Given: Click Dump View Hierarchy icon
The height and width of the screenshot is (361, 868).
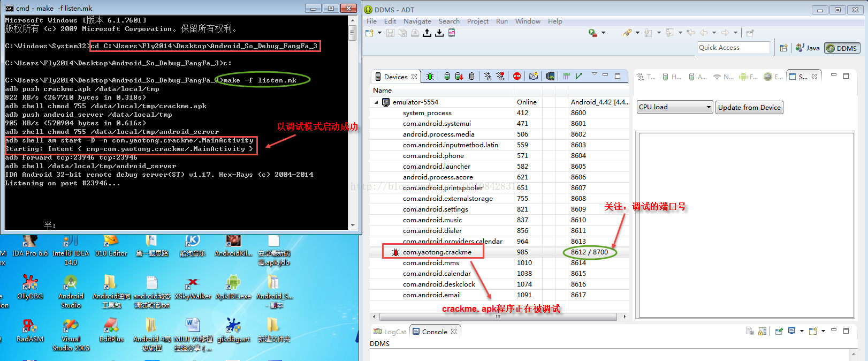Looking at the screenshot, I should click(x=550, y=77).
